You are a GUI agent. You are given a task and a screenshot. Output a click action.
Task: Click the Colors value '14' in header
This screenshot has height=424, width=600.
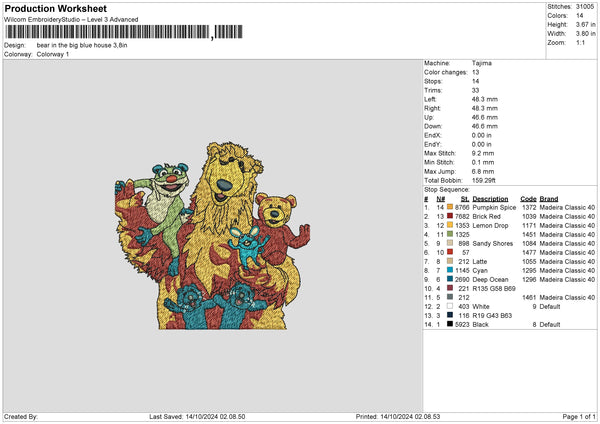pos(579,16)
